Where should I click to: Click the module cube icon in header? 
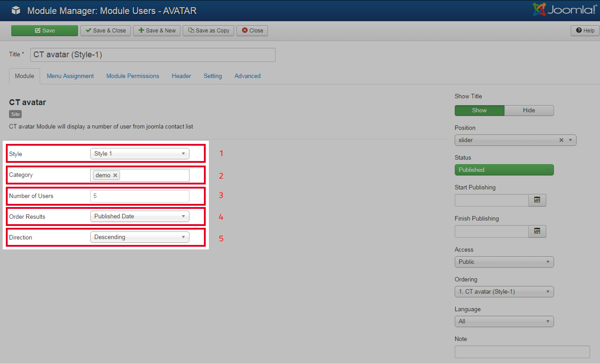point(16,10)
